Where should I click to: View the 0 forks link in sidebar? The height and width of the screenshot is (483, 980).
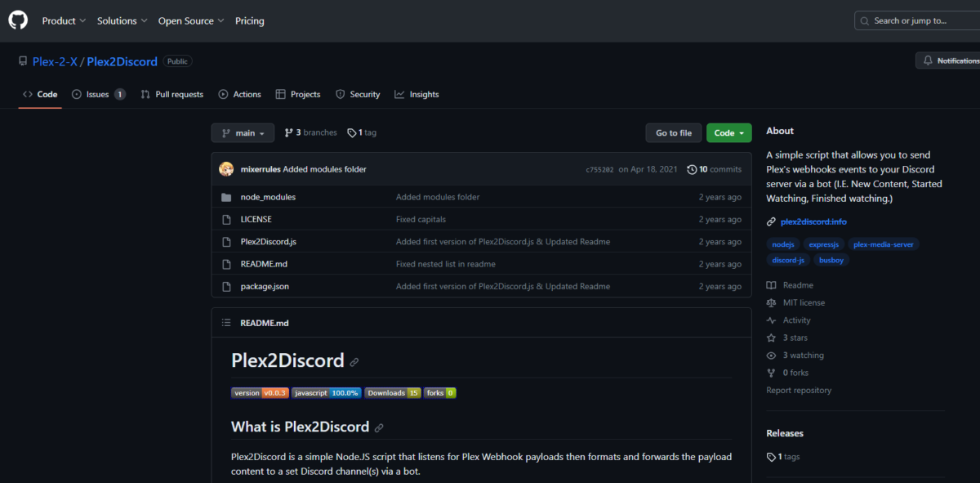[787, 373]
